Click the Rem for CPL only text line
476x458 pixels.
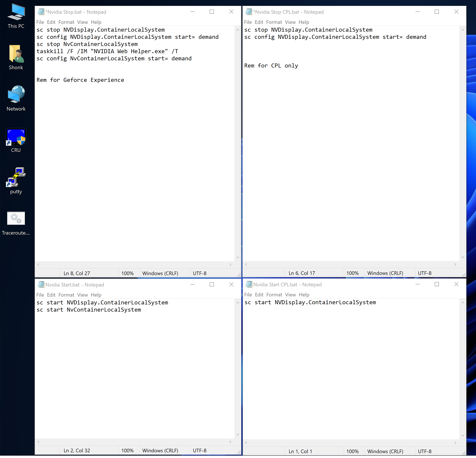271,66
